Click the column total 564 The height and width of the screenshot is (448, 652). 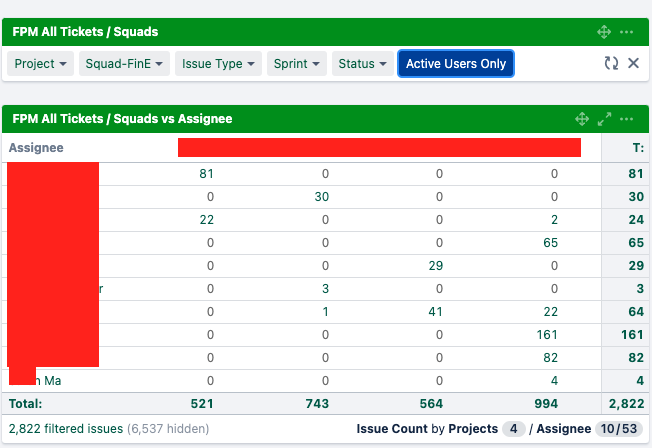pos(431,403)
